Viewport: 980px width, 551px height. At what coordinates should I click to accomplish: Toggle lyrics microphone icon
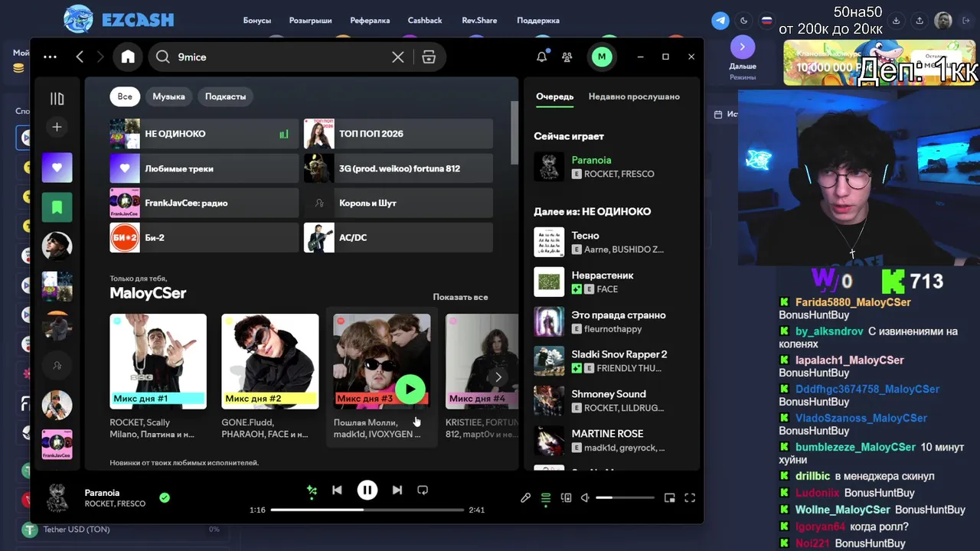click(x=525, y=497)
